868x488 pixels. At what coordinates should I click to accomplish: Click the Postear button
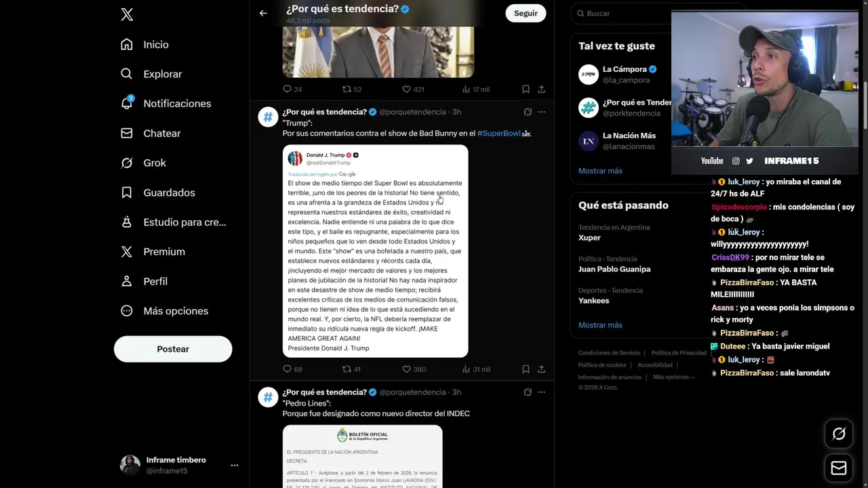tap(173, 349)
